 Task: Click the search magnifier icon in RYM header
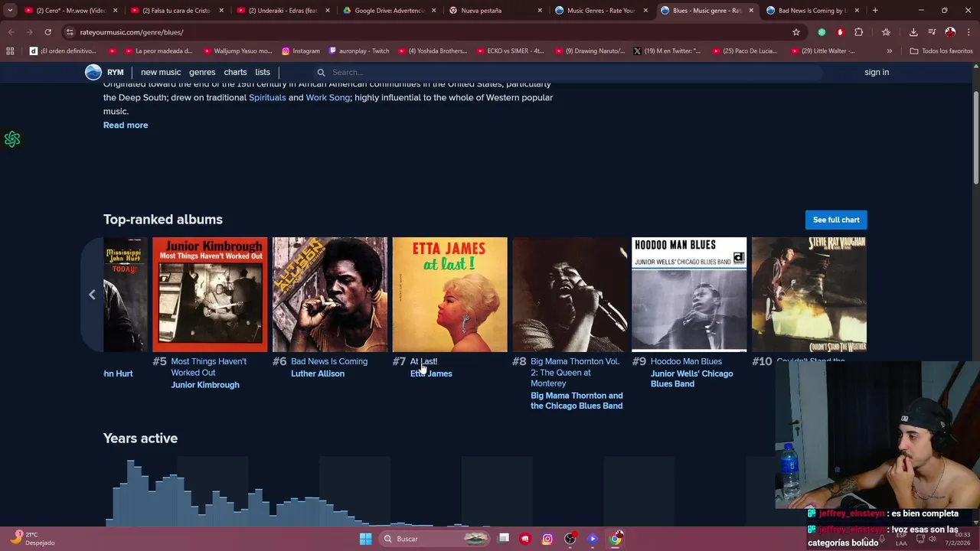322,73
